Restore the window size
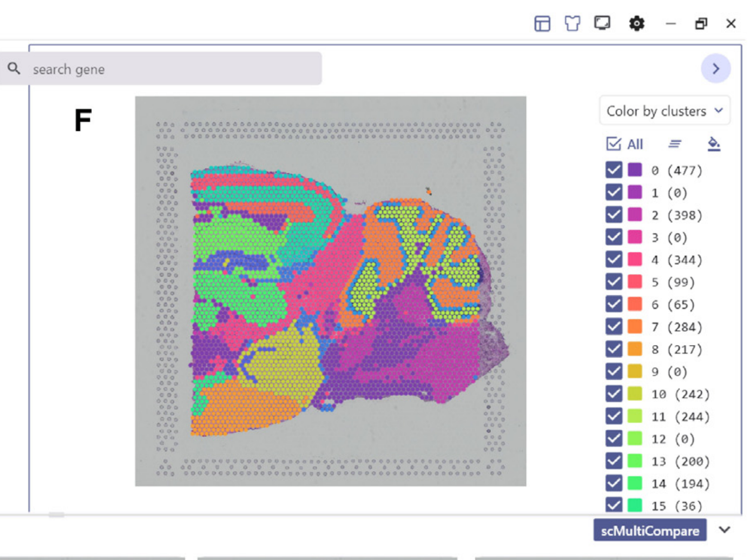This screenshot has width=749, height=560. (x=701, y=24)
